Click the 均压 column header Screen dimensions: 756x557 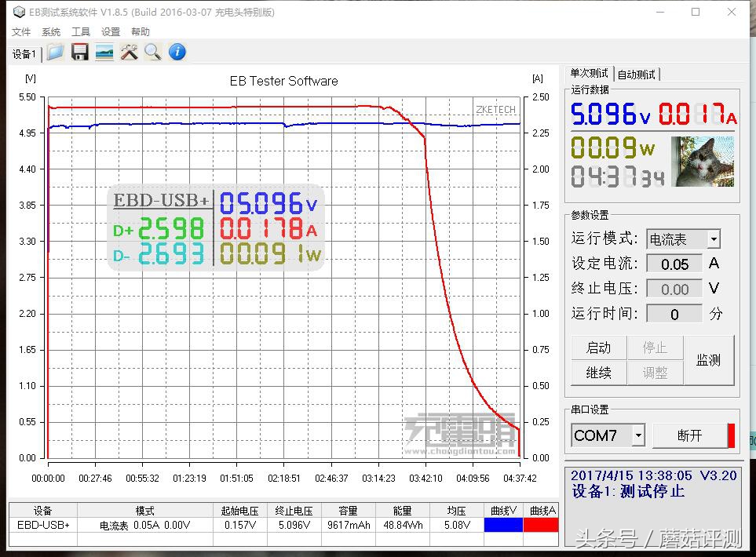pos(457,510)
